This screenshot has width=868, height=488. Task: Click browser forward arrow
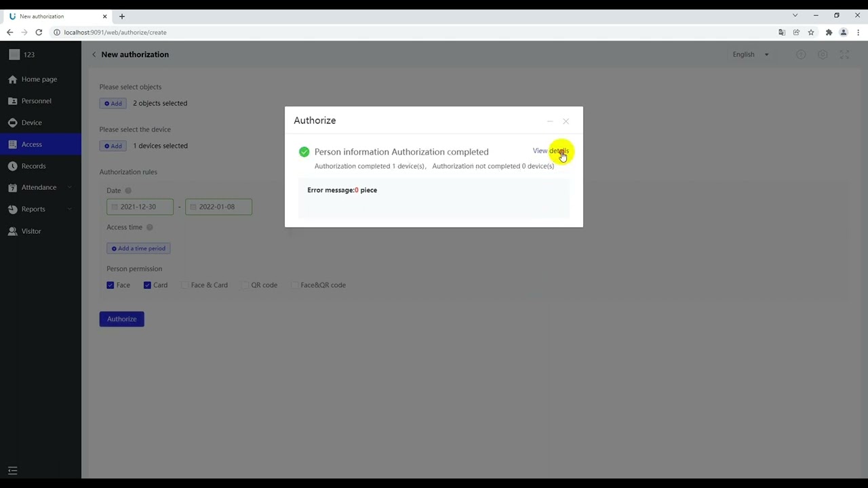pyautogui.click(x=24, y=33)
